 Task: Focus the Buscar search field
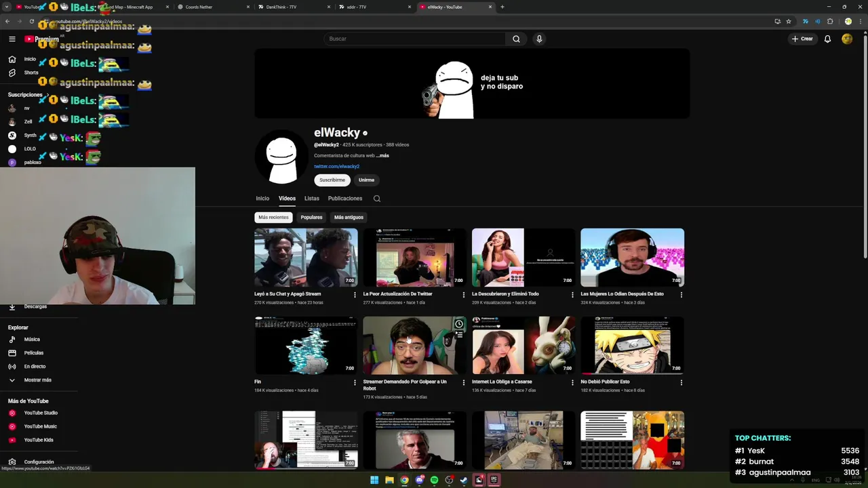pos(414,39)
